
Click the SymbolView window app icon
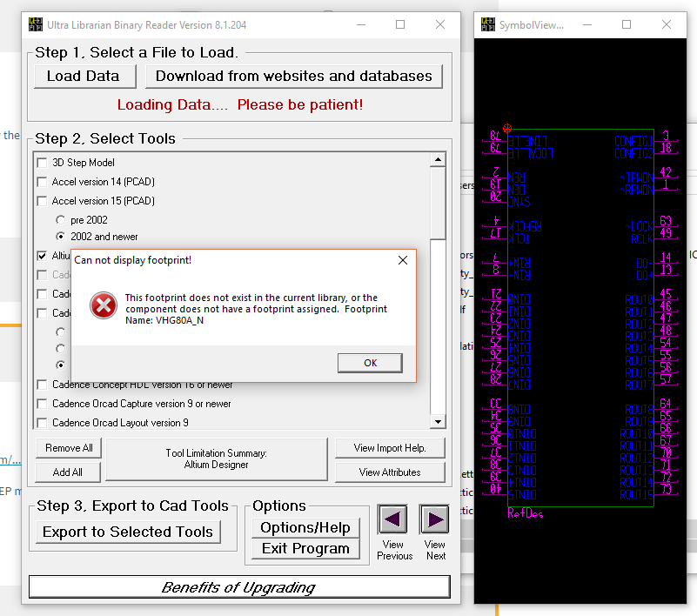pos(487,24)
